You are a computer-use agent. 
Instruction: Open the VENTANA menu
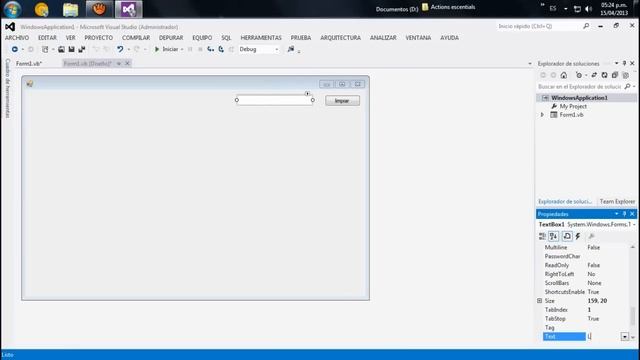pyautogui.click(x=418, y=38)
